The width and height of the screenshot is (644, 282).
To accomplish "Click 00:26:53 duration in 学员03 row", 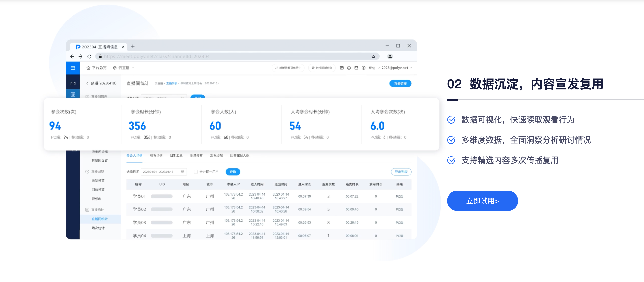I will (304, 223).
